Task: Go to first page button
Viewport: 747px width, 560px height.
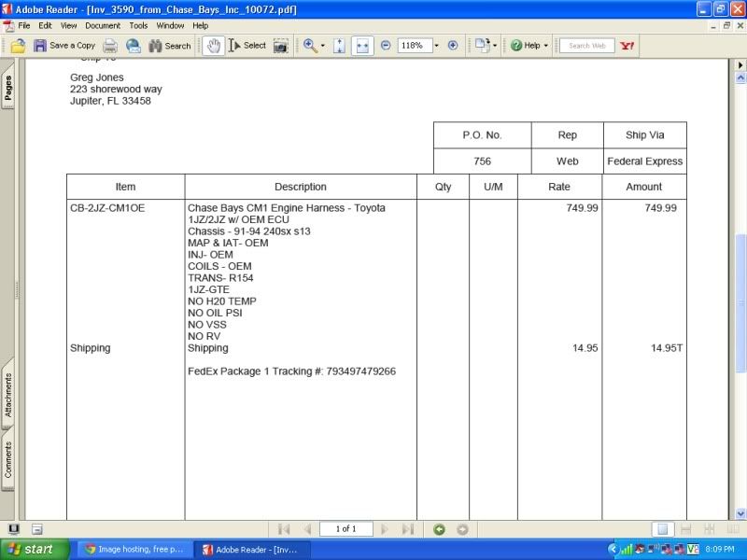Action: click(x=284, y=529)
